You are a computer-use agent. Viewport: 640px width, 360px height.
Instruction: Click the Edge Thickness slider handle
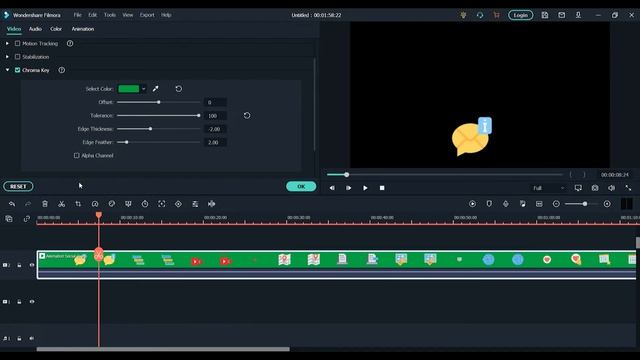point(150,129)
